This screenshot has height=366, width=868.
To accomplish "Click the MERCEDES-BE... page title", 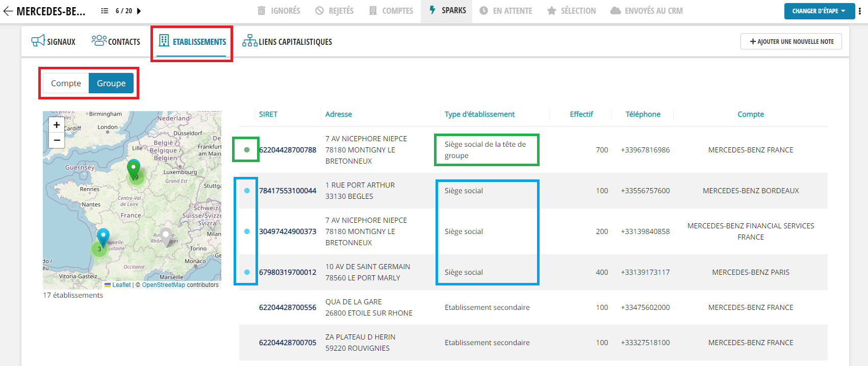I will click(x=51, y=11).
